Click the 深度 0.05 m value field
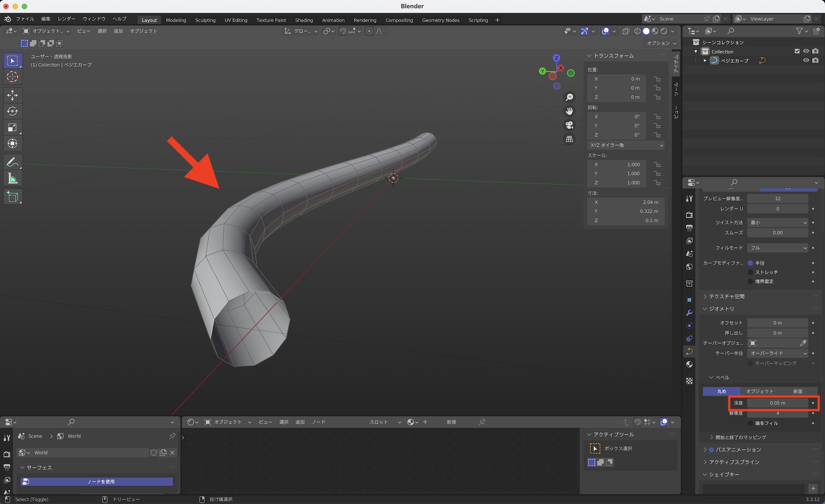 tap(777, 403)
